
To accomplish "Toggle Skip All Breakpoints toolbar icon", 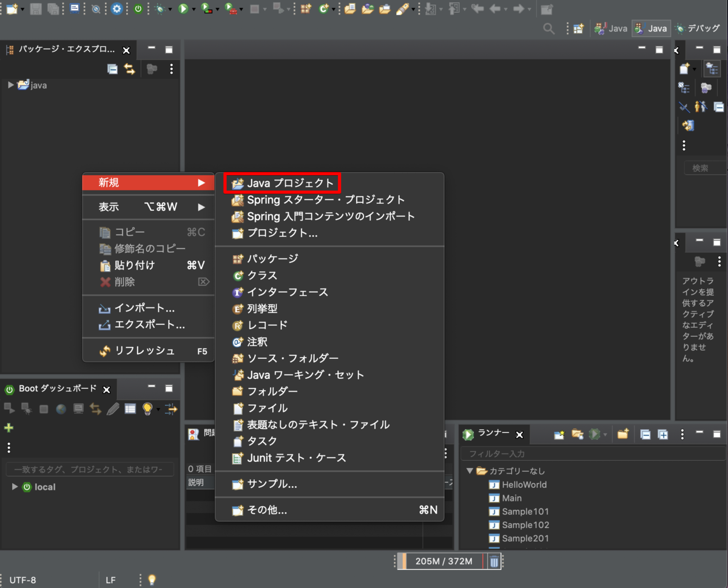I will pyautogui.click(x=95, y=9).
